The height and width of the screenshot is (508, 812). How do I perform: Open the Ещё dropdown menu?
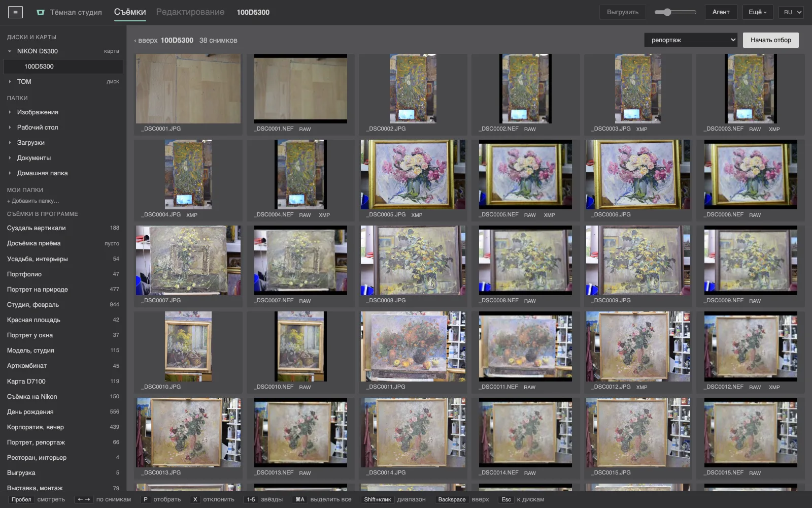click(758, 12)
